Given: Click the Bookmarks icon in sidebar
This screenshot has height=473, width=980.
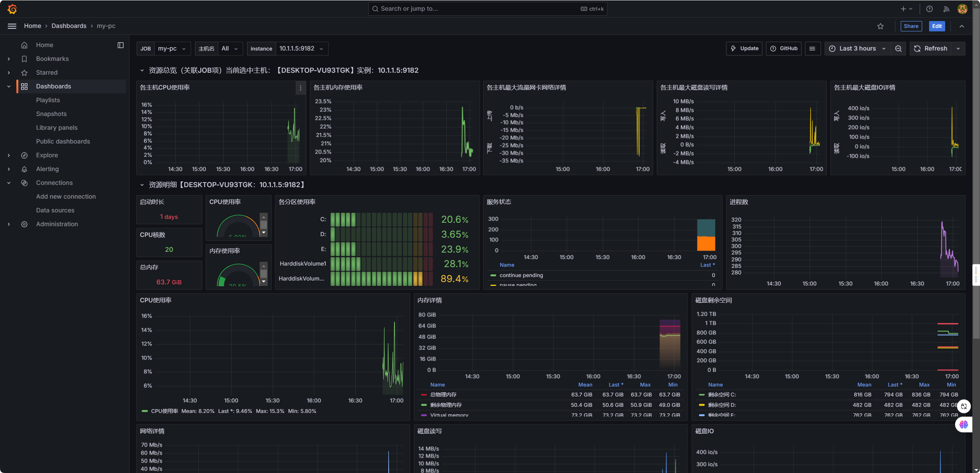Looking at the screenshot, I should tap(24, 59).
